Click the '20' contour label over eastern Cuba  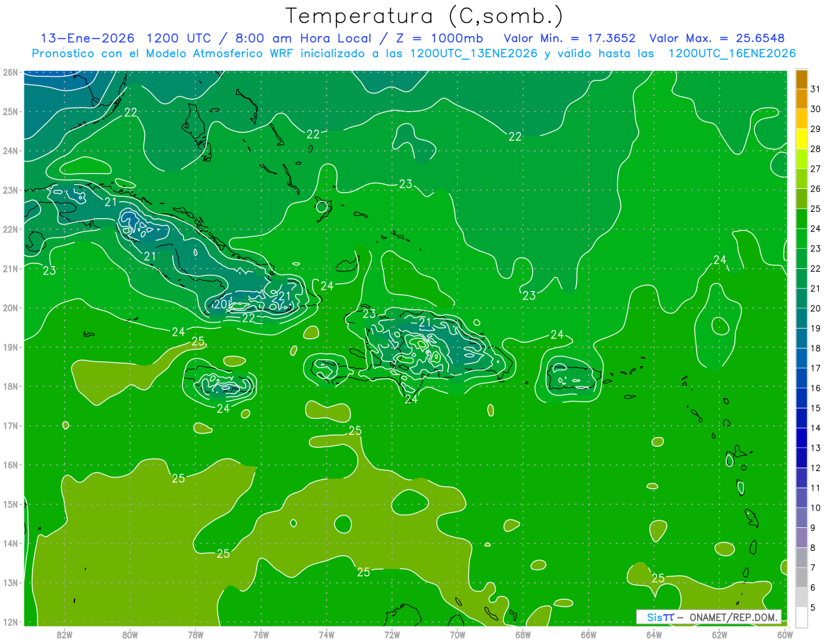(x=221, y=304)
